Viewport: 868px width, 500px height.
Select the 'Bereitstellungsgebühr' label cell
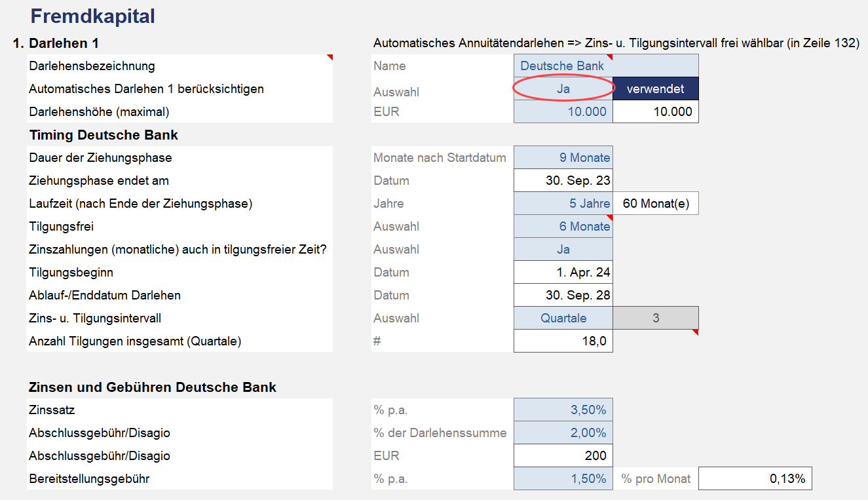[179, 478]
